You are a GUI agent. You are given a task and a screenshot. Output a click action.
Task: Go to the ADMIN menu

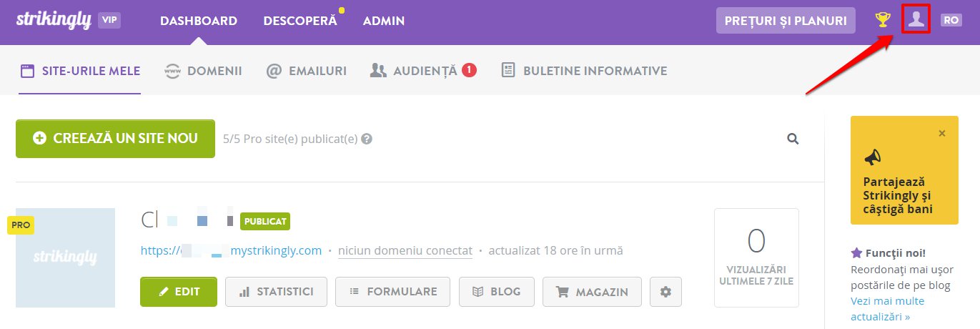point(384,21)
